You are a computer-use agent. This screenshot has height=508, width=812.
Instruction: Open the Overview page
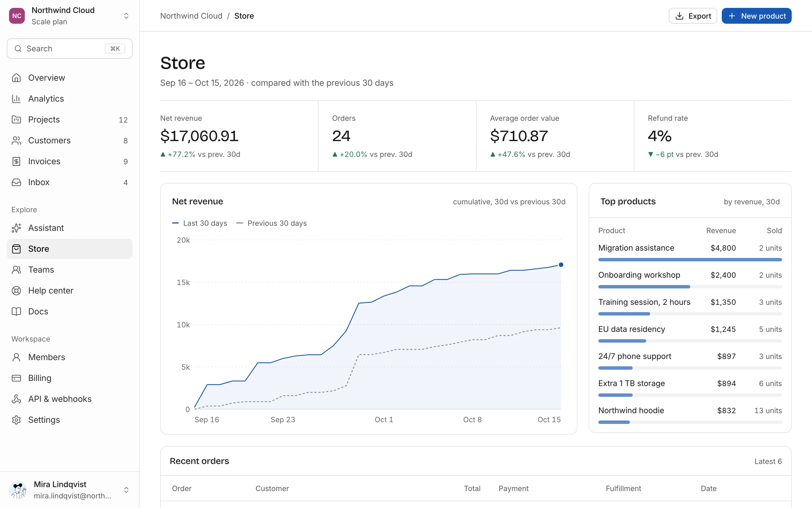(69, 78)
